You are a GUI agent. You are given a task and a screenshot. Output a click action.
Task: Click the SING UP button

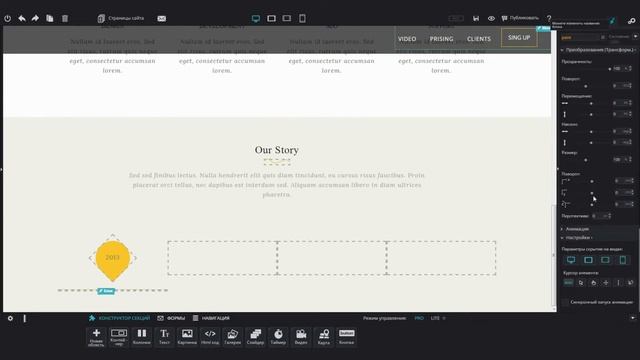click(x=519, y=38)
